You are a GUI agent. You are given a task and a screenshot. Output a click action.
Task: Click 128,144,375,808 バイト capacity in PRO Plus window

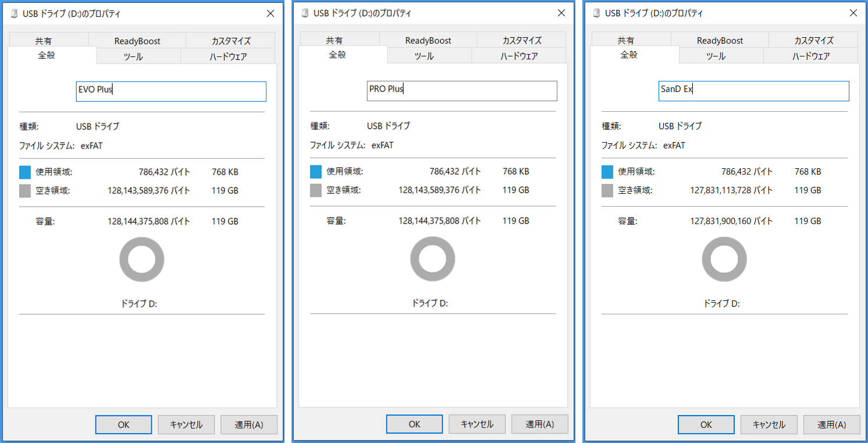(440, 221)
